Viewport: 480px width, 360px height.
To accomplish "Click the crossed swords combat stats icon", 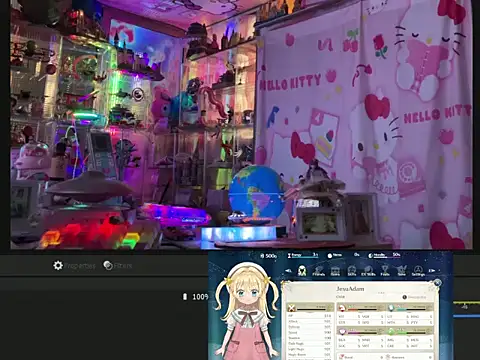I will point(292,308).
